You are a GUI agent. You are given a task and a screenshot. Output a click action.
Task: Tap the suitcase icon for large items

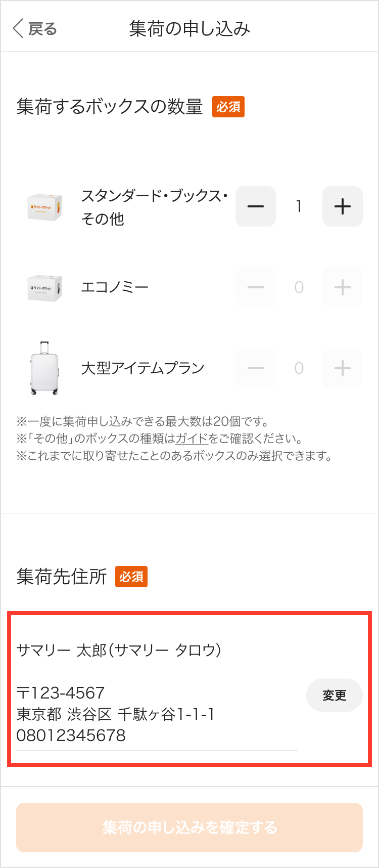click(44, 368)
